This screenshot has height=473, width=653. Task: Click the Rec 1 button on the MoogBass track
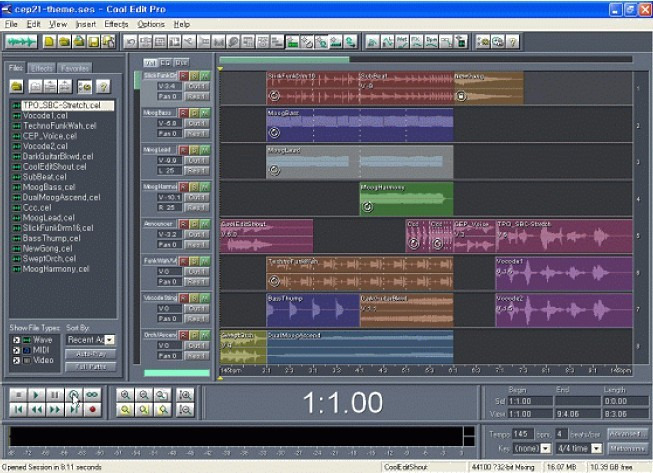point(197,134)
